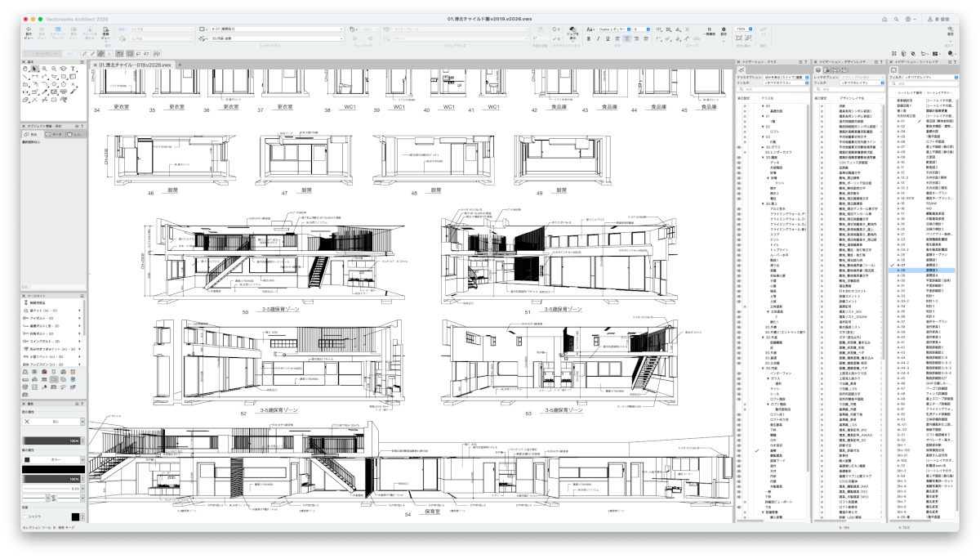Click the menu icon in Design Layer navigation header
980x559 pixels.
point(876,62)
